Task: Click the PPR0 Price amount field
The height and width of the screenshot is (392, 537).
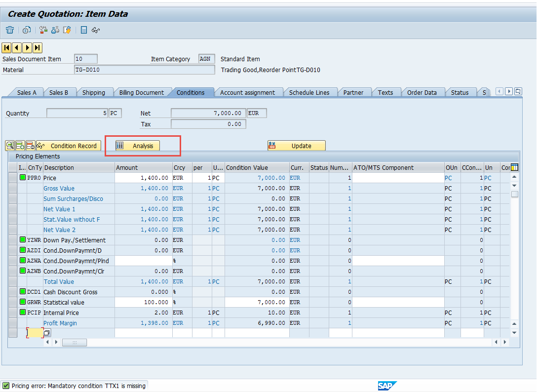Action: coord(143,178)
